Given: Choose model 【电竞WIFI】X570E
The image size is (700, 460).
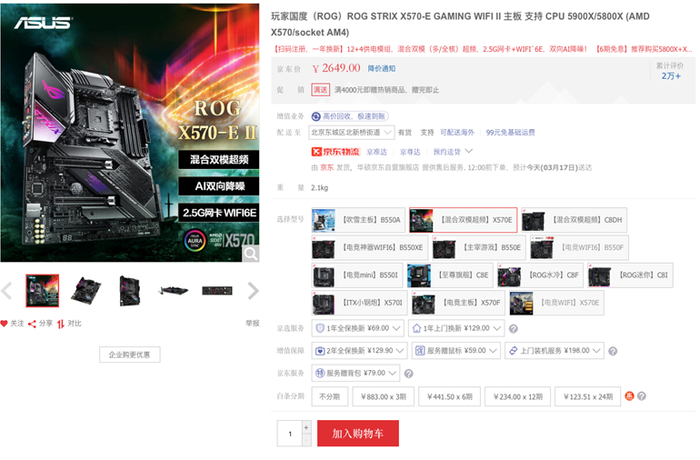Looking at the screenshot, I should point(557,303).
